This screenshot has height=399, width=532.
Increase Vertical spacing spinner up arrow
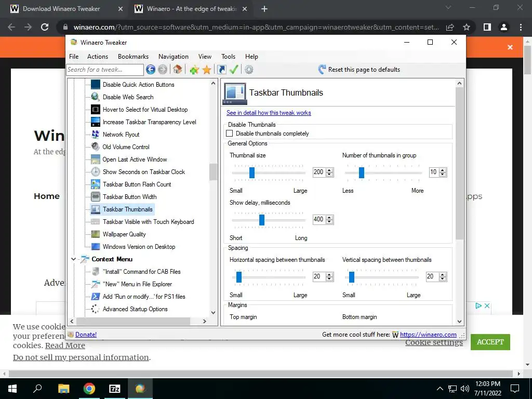point(443,274)
